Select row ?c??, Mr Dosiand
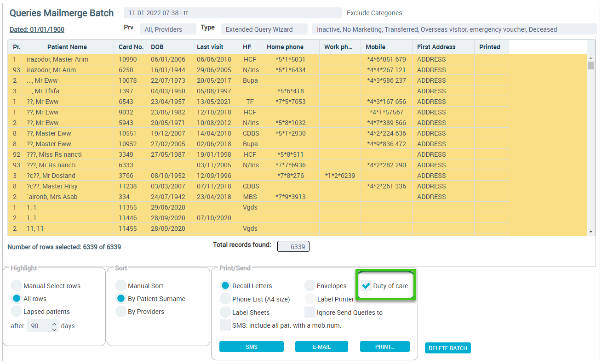 258,176
